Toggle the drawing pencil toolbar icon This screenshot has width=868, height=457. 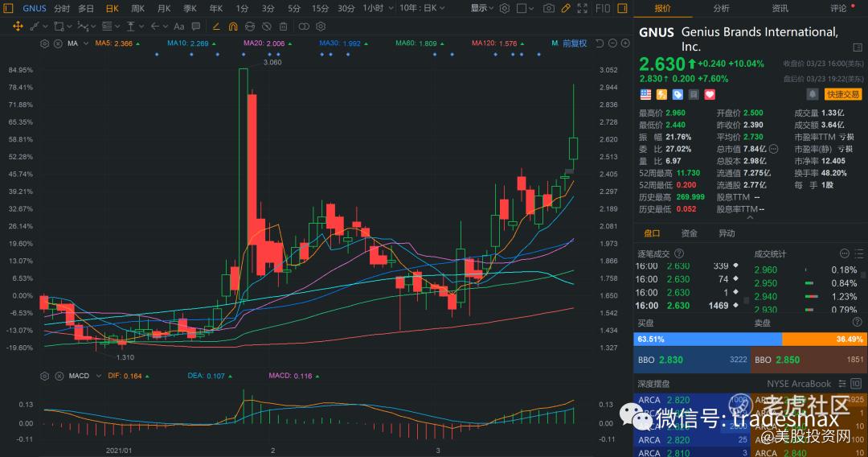pos(565,8)
